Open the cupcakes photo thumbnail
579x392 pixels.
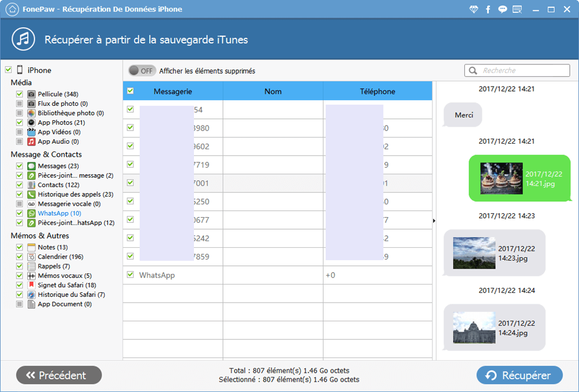click(x=502, y=178)
